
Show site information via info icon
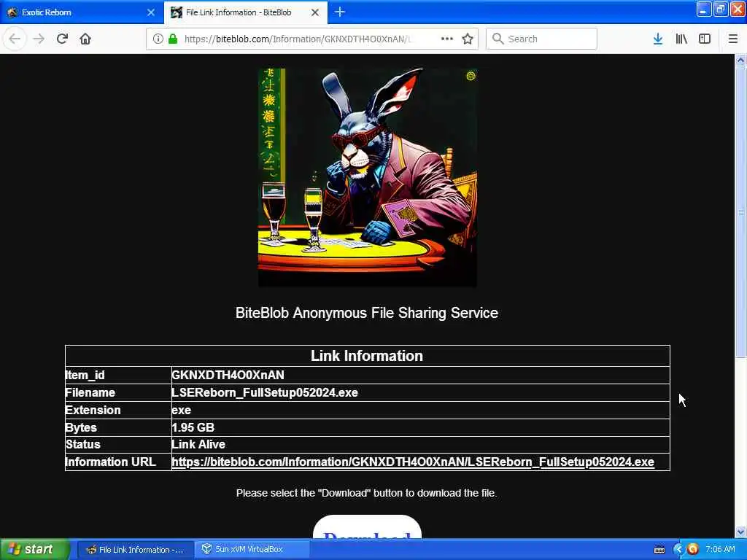click(x=158, y=39)
